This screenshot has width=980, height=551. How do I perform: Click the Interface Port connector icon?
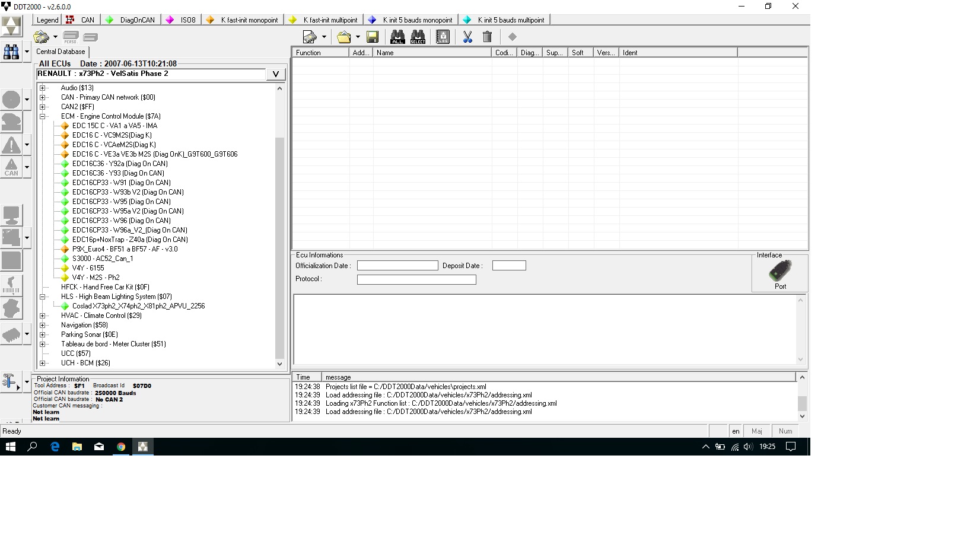[x=780, y=272]
